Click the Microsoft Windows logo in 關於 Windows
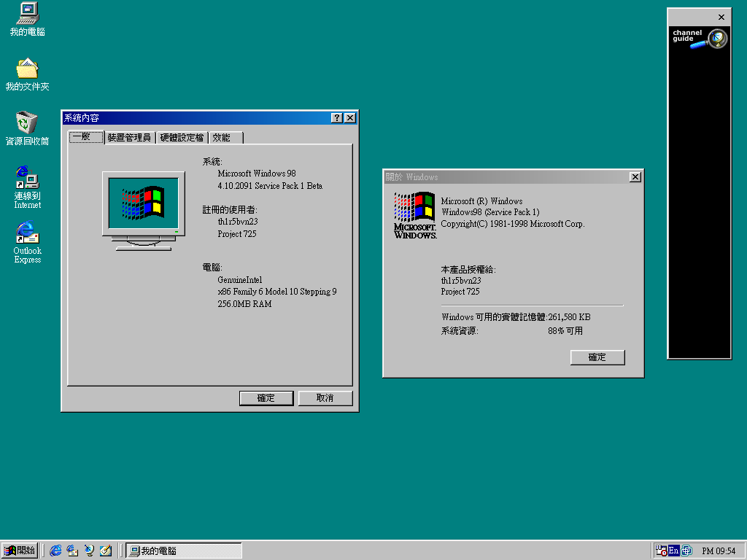The image size is (747, 560). click(x=415, y=215)
